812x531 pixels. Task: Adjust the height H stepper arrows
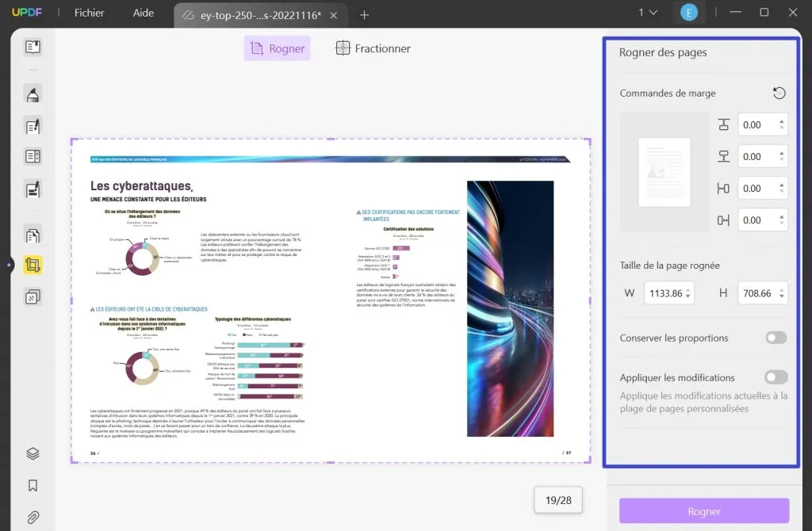781,293
